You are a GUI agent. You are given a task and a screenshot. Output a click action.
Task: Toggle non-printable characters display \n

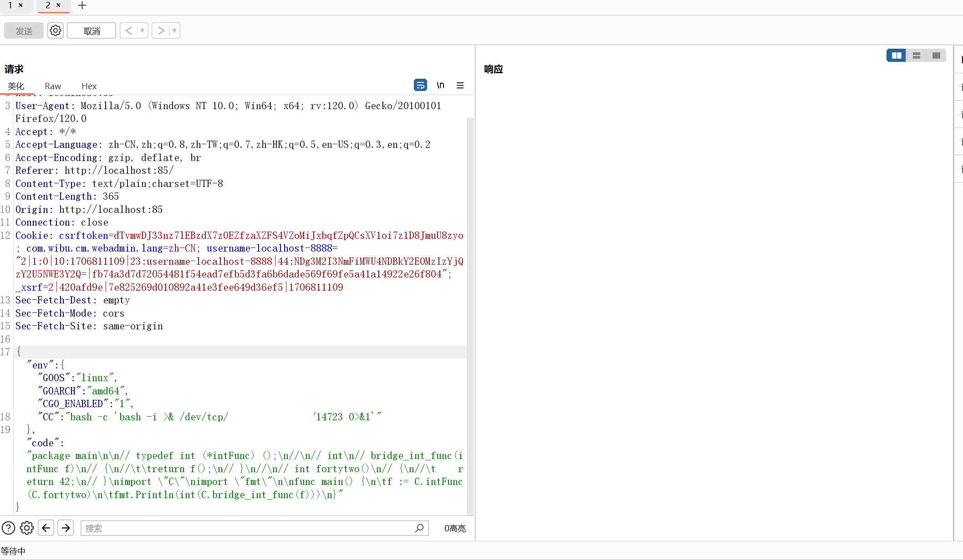(x=440, y=85)
